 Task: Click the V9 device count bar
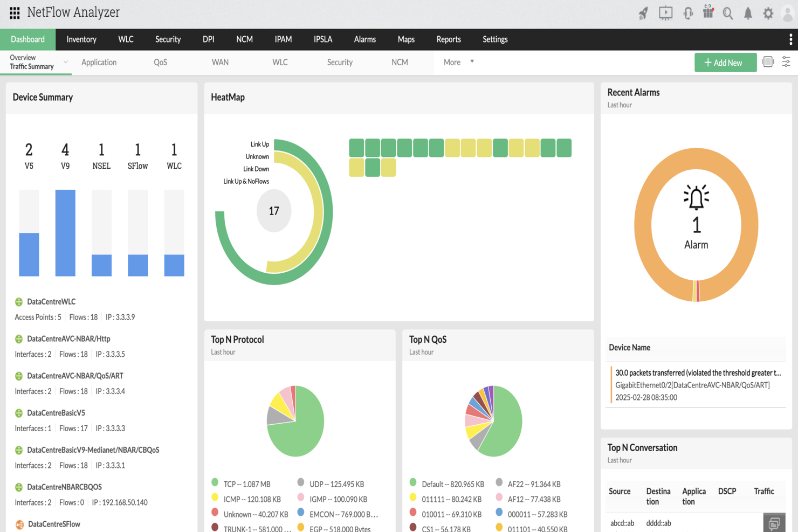(x=65, y=233)
